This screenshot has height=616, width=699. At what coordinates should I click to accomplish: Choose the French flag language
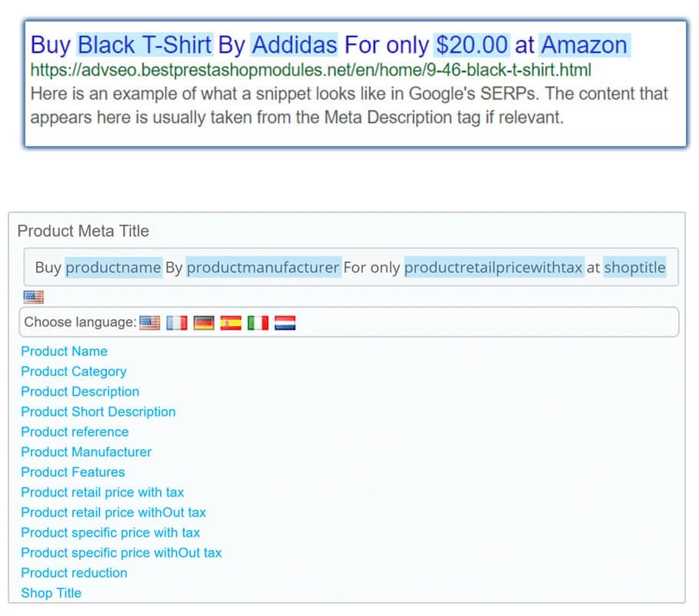(x=177, y=323)
